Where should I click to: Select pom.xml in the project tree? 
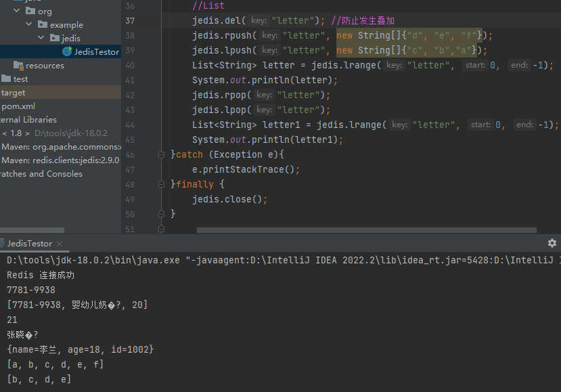[18, 106]
